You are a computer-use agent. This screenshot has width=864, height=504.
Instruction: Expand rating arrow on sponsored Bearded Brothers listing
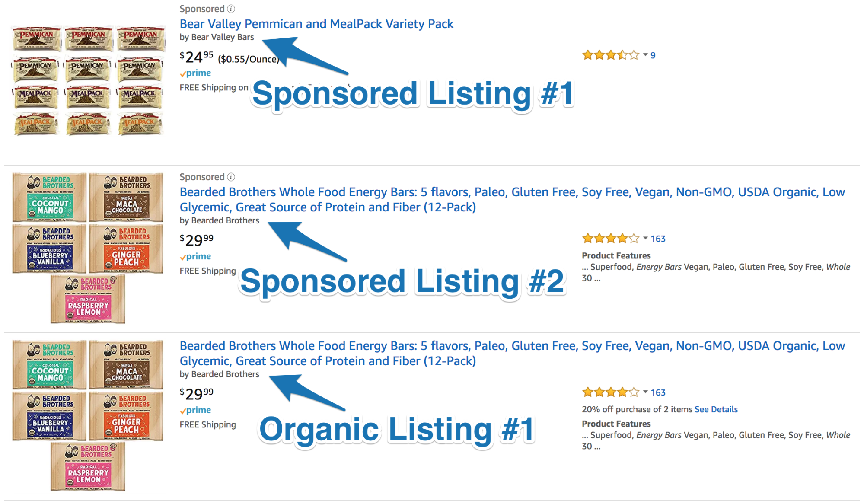(645, 238)
